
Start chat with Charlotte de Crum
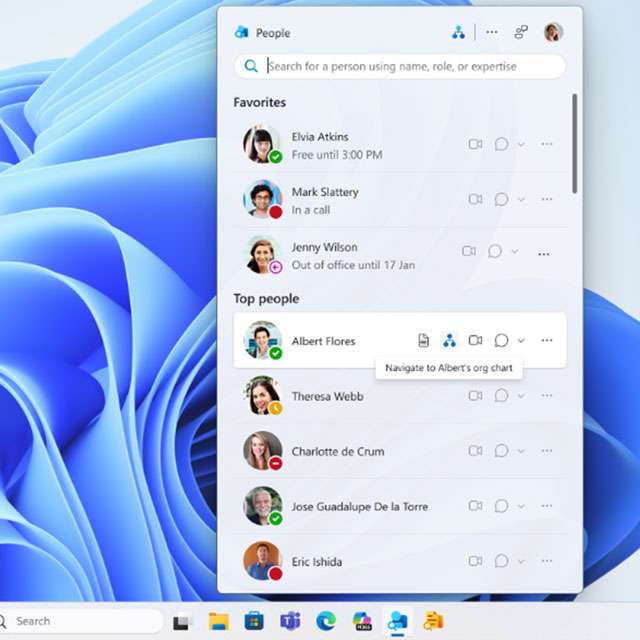pyautogui.click(x=501, y=451)
